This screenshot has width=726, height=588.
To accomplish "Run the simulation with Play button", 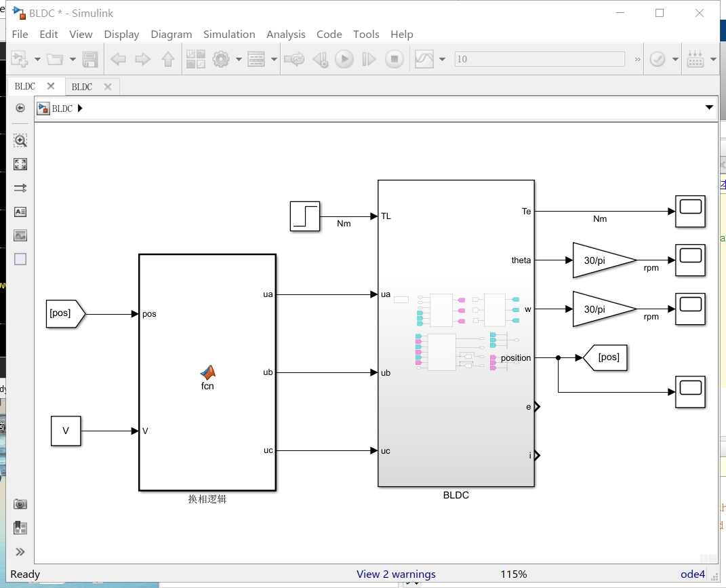I will coord(344,59).
